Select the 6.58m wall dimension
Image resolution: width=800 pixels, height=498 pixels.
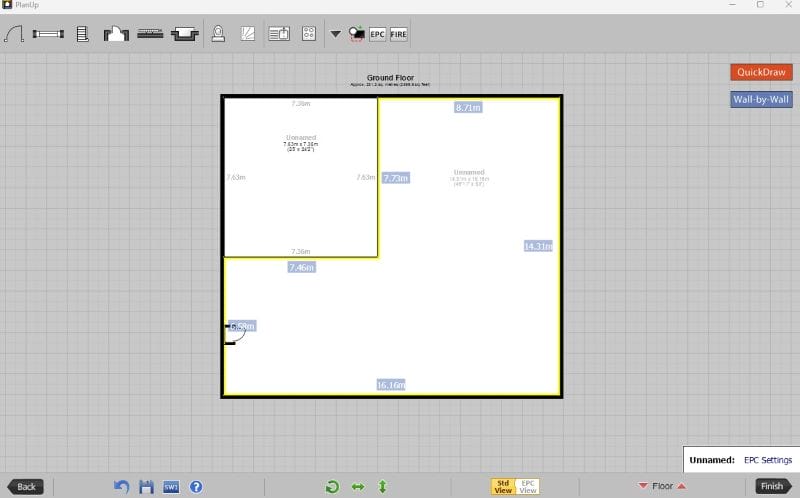click(242, 326)
